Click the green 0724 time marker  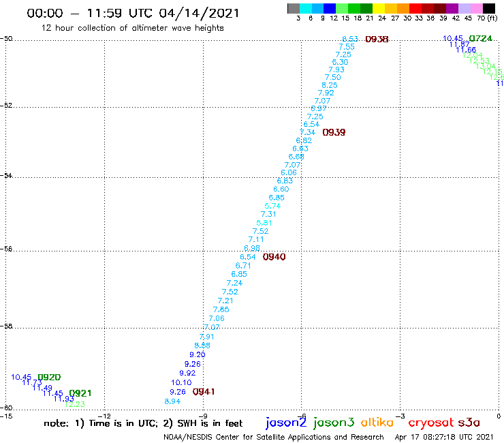click(x=480, y=38)
